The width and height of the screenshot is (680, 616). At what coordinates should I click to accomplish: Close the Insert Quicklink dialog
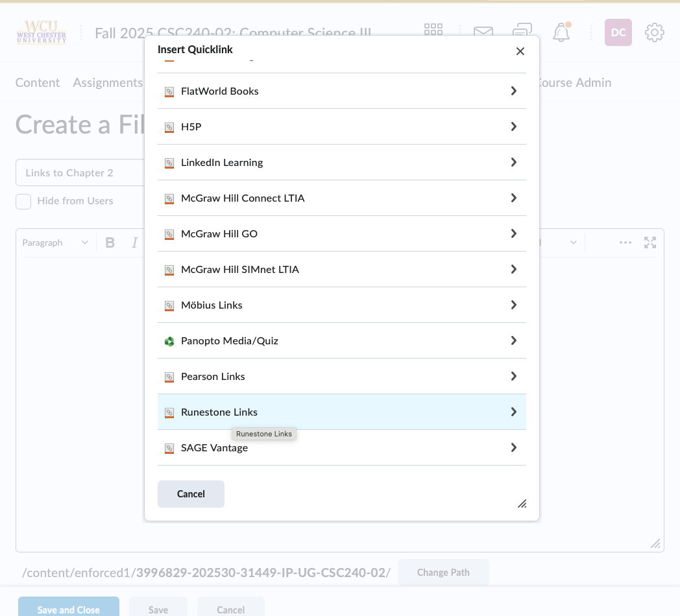point(520,51)
